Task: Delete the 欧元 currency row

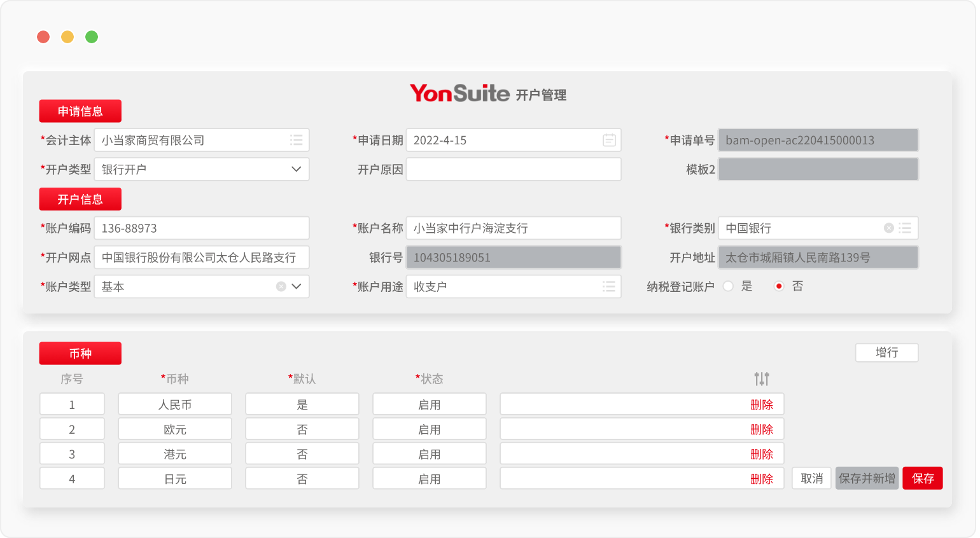Action: pos(761,430)
